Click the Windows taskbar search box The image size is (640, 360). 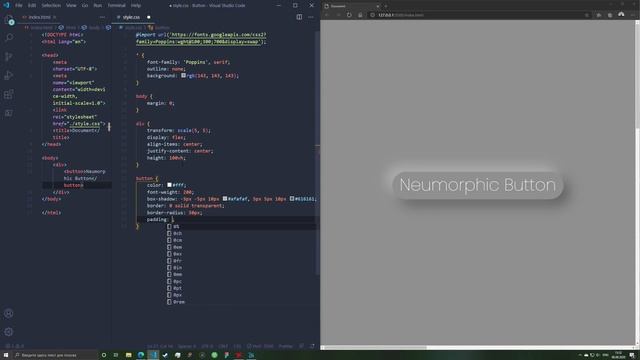[55, 355]
